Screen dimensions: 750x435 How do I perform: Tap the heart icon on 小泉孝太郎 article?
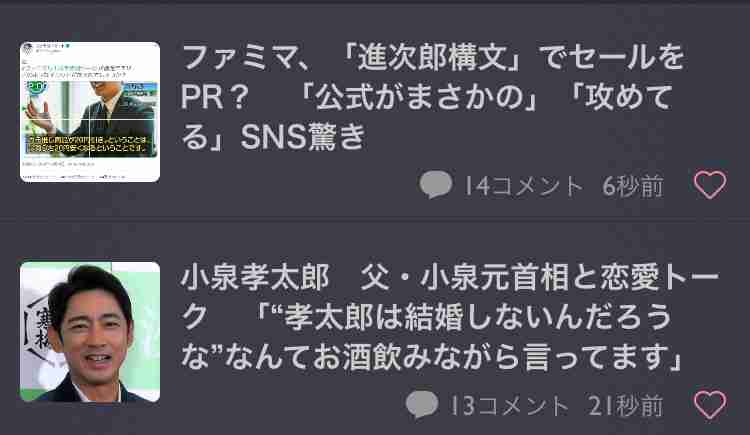coord(710,405)
